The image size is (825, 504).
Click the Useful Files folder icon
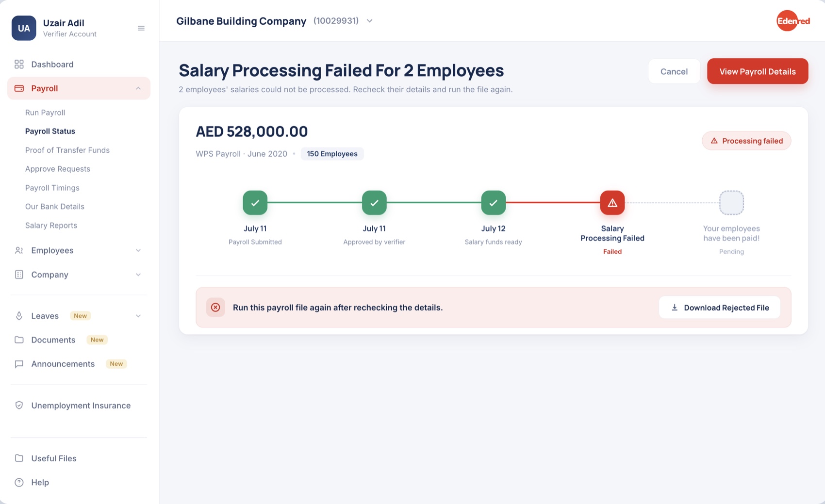(19, 458)
